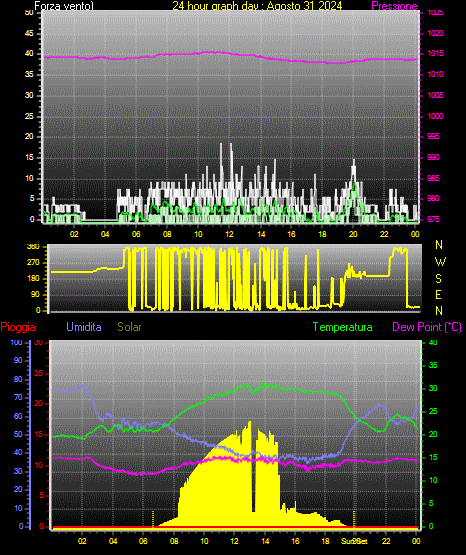Viewport: 466px width, 555px height.
Task: Click the E wind direction label
Action: tap(438, 294)
